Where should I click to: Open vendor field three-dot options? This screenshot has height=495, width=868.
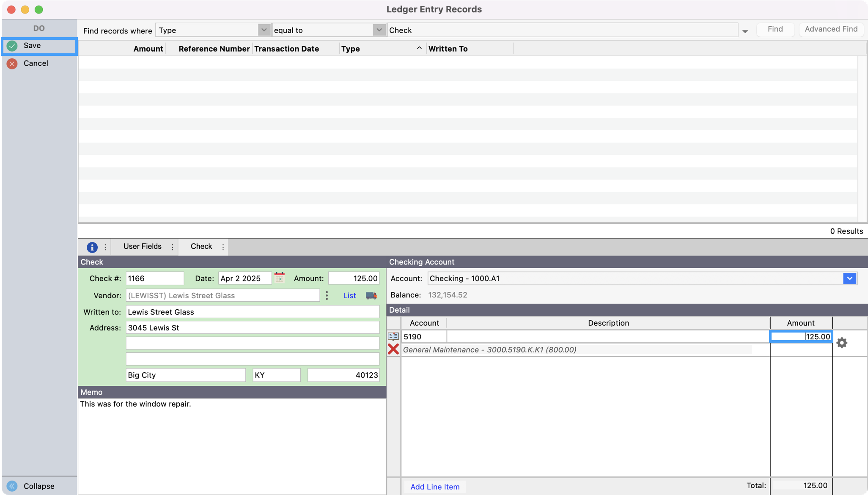coord(327,295)
